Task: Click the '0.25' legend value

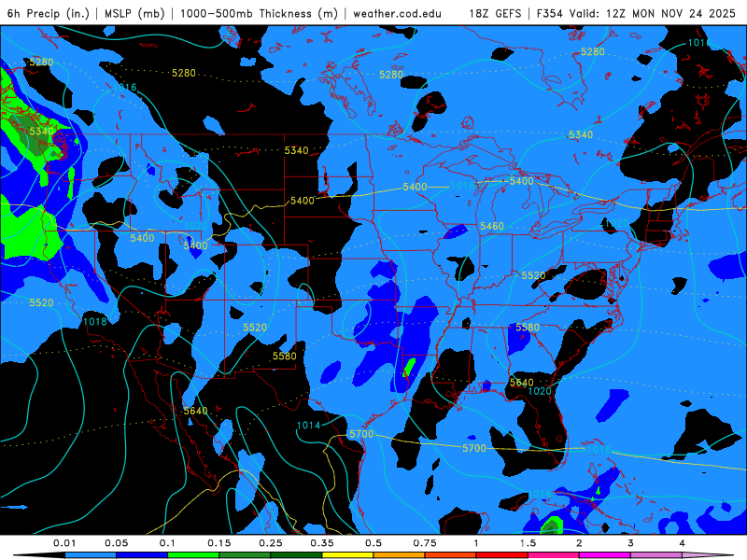Action: tap(271, 543)
